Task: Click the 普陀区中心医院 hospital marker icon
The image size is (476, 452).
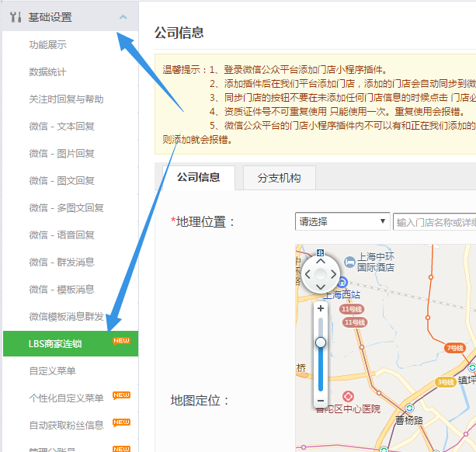Action: [x=348, y=397]
